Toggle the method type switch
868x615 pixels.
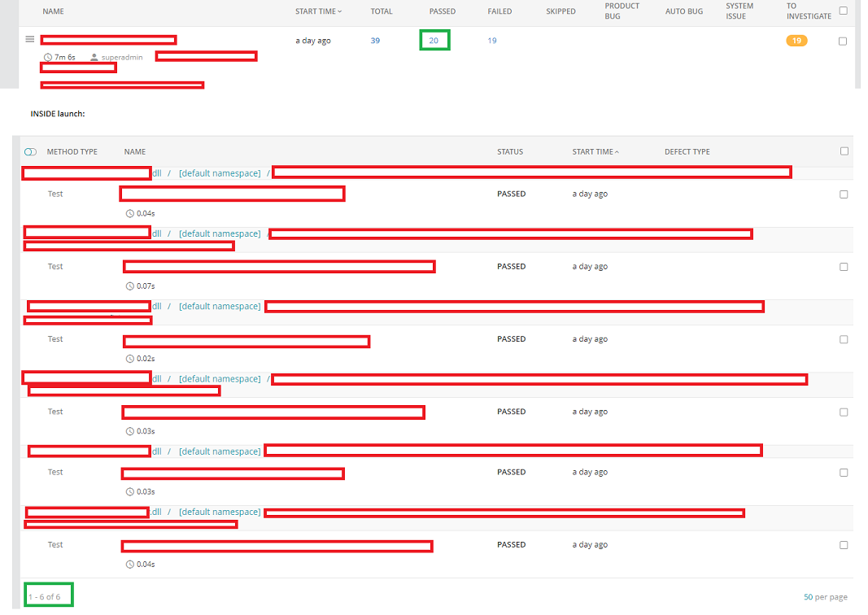(x=30, y=151)
